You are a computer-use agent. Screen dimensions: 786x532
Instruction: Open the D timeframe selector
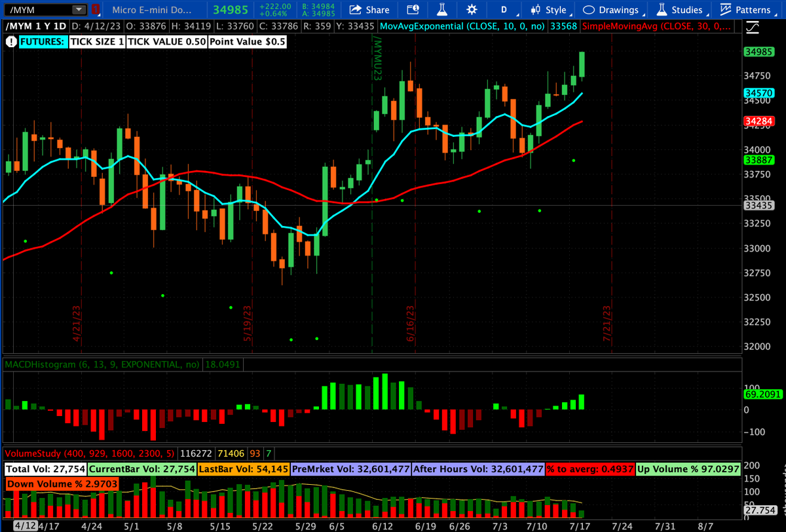pyautogui.click(x=504, y=10)
